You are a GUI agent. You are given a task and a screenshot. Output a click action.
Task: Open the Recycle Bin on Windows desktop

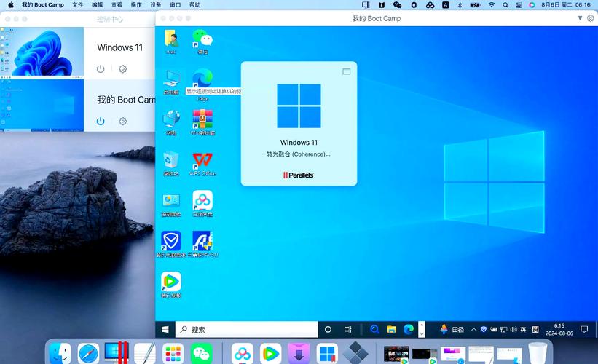click(171, 163)
